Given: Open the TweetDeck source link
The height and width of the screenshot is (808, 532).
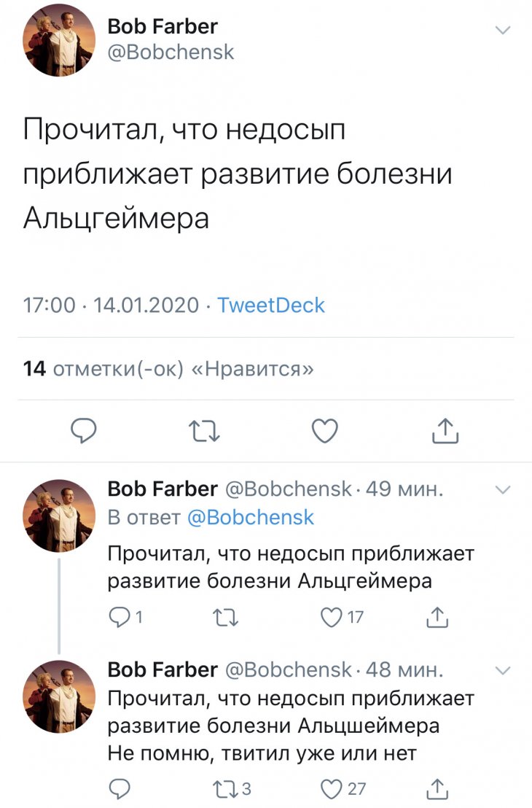Looking at the screenshot, I should pos(271,305).
